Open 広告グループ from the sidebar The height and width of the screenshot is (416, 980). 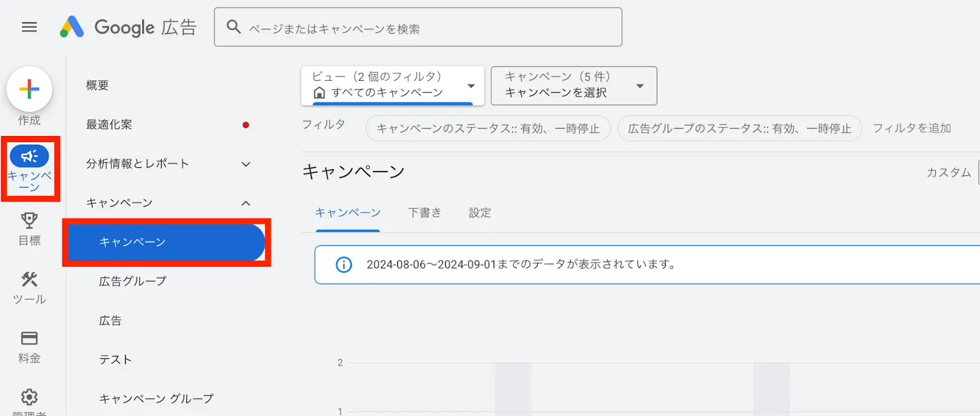pyautogui.click(x=132, y=281)
